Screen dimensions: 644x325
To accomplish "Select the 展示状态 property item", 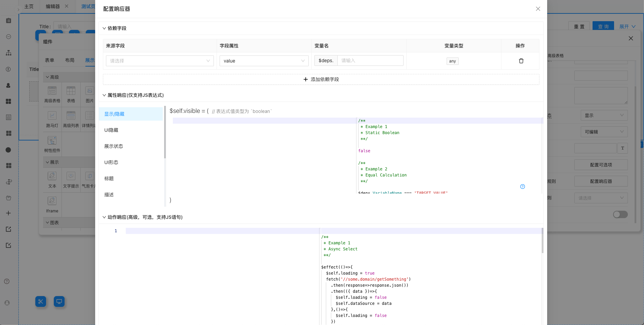I will (131, 146).
